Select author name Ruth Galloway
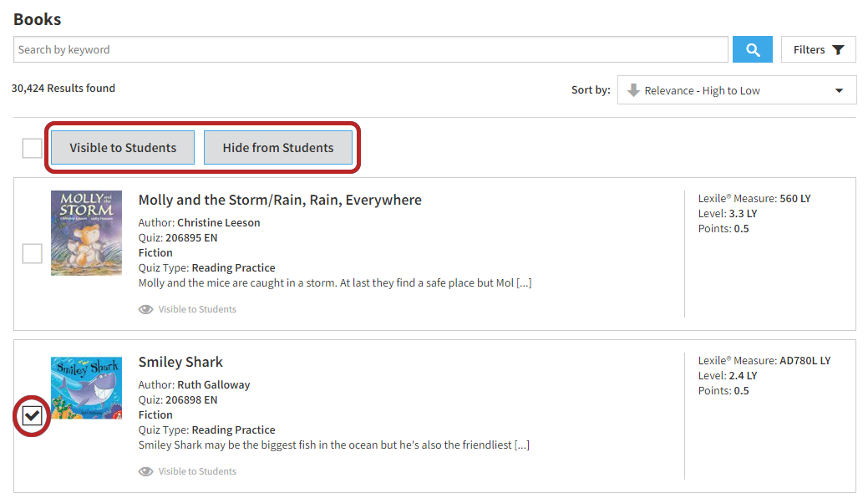Viewport: 868px width, 498px height. (x=214, y=384)
